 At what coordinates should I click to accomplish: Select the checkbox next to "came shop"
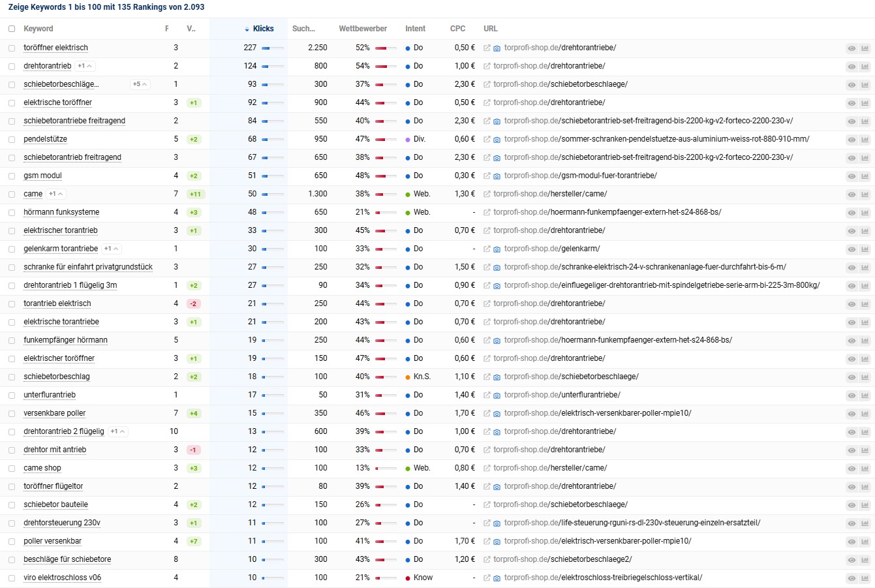point(11,468)
